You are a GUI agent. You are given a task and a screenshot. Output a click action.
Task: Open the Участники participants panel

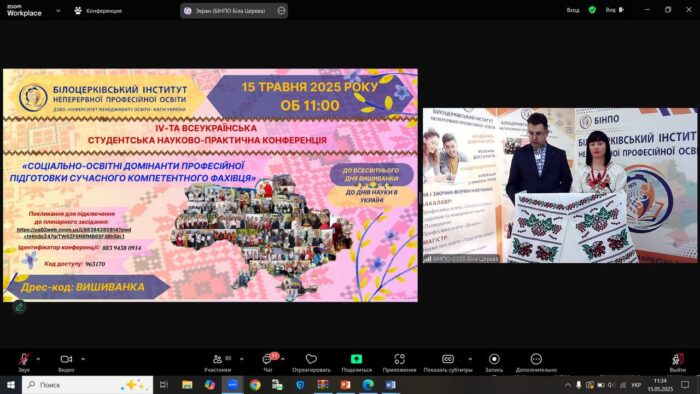coord(218,359)
